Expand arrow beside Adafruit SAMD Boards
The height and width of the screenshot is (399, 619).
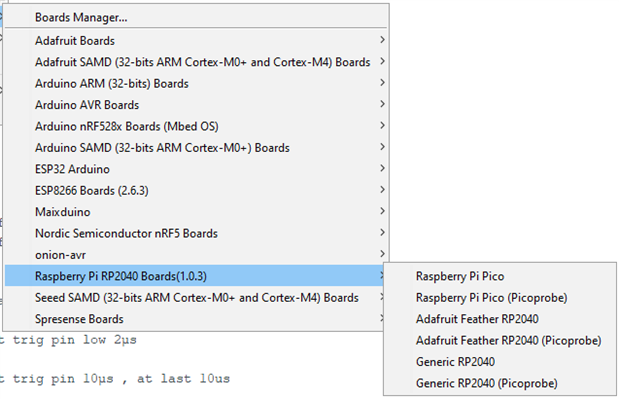pyautogui.click(x=382, y=61)
